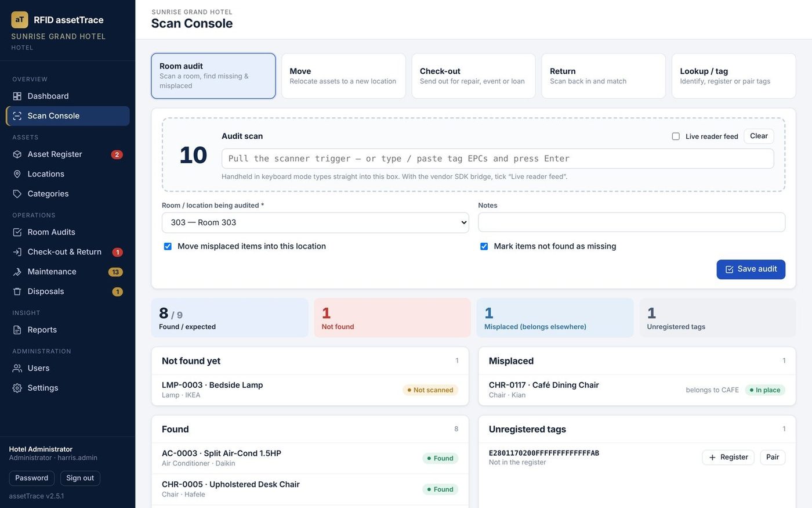Viewport: 812px width, 508px height.
Task: Click the Misplaced (belongs elsewhere) summary card
Action: pyautogui.click(x=555, y=318)
